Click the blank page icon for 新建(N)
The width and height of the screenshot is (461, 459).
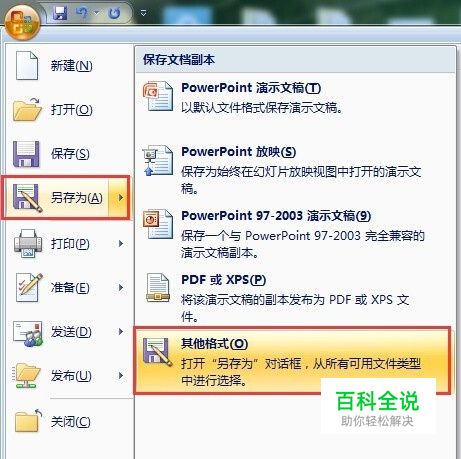[x=27, y=65]
